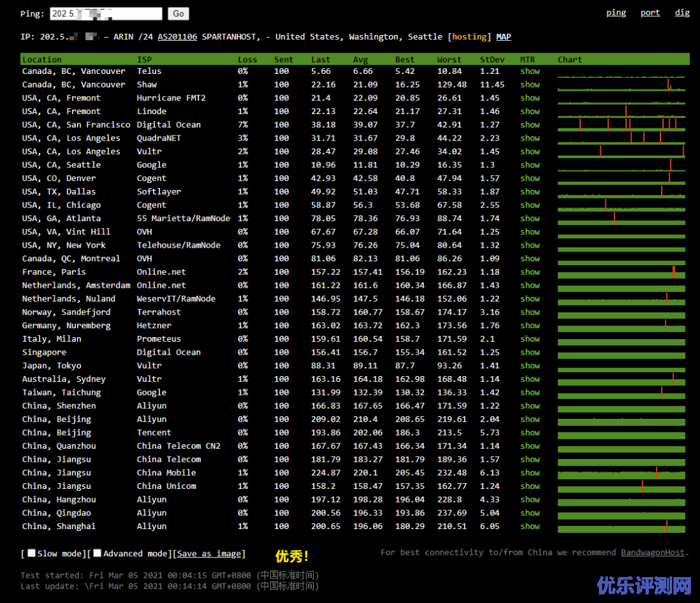Click the ISP column header
The height and width of the screenshot is (603, 700).
[x=144, y=60]
